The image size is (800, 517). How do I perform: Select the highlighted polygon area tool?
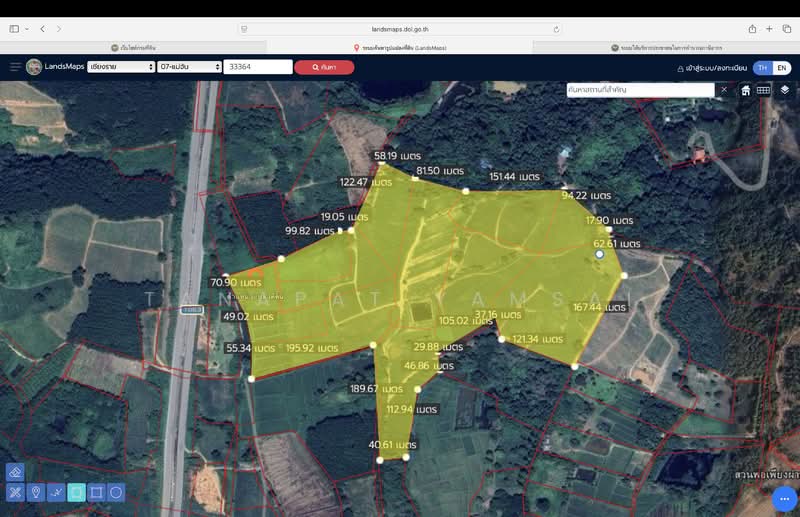(76, 492)
